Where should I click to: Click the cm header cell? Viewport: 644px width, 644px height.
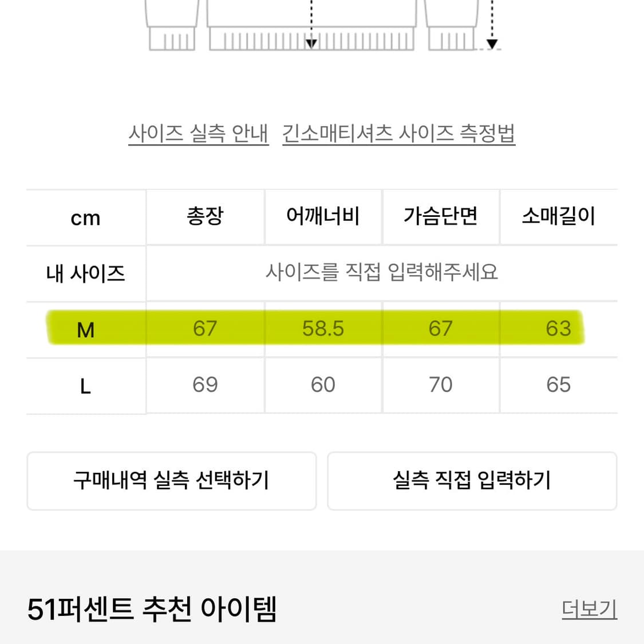pos(85,217)
